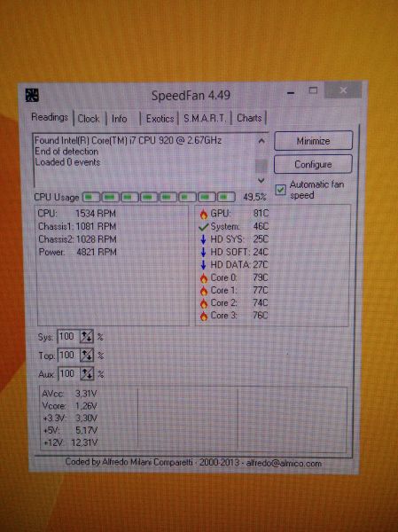Viewport: 398px width, 532px height.
Task: Toggle the Automatic fan speed checkbox
Action: coord(280,190)
